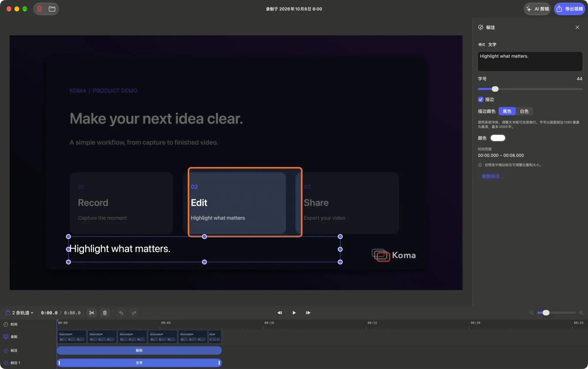The width and height of the screenshot is (588, 369).
Task: Open AI 剪辑 editing button
Action: pos(537,9)
